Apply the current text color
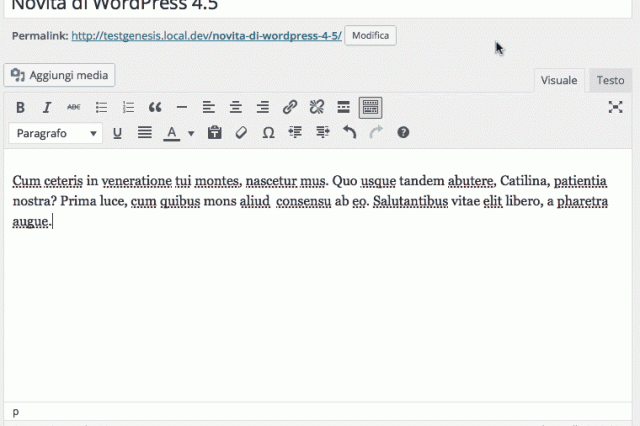Screen dimensions: 640x426 coord(172,133)
